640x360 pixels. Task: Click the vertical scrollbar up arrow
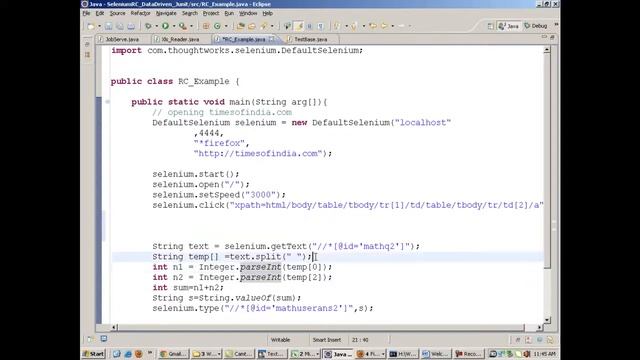tap(547, 50)
